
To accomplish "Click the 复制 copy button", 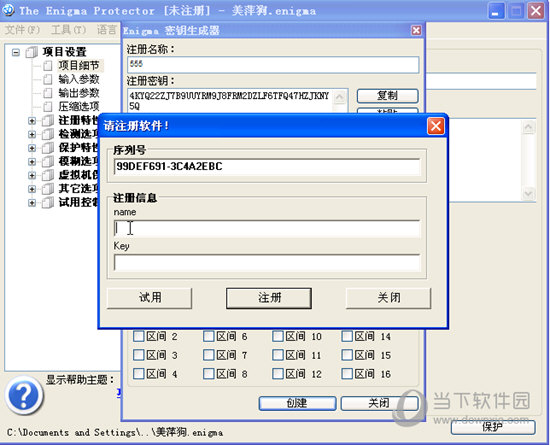I will click(388, 95).
